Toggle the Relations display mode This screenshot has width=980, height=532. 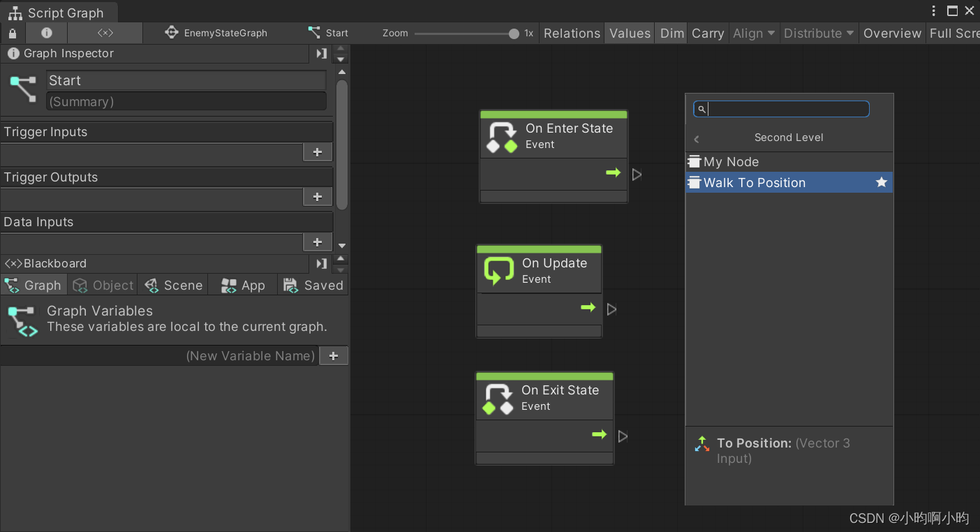pos(571,33)
